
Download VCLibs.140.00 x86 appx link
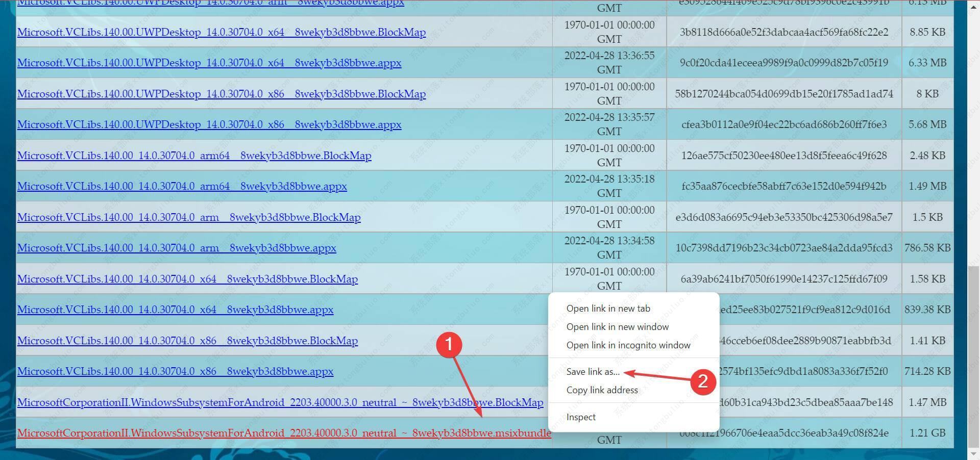coord(175,371)
